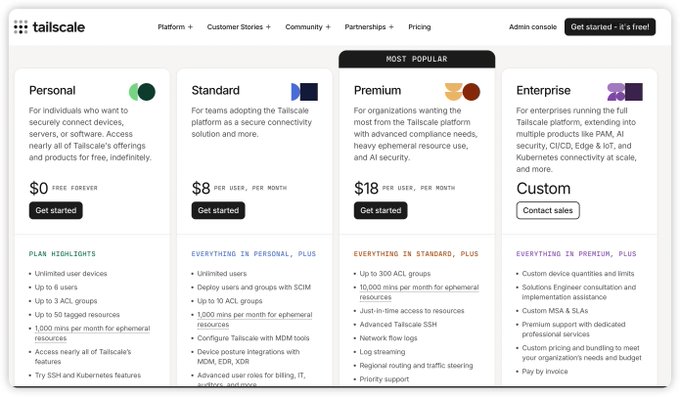Expand the Platform menu
680x397 pixels.
click(x=175, y=27)
